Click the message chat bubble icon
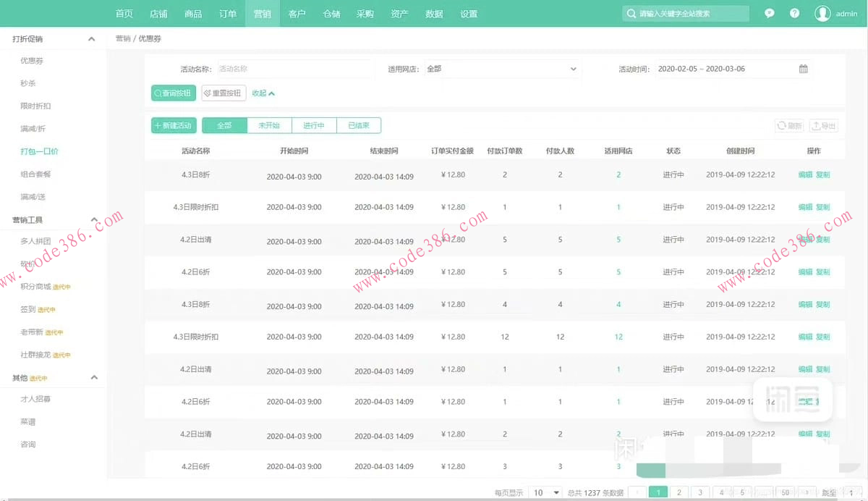The image size is (868, 501). click(x=770, y=14)
